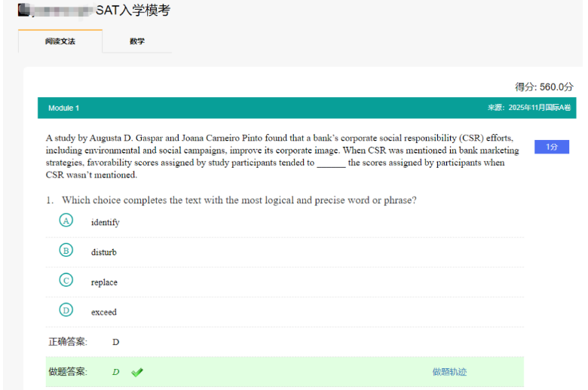Screen dimensions: 588x390
Task: Click the green checkmark icon
Action: 136,372
